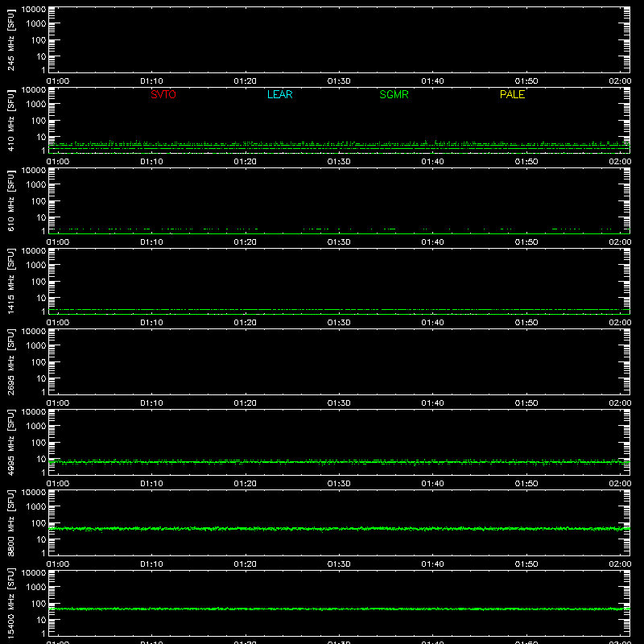644x644 pixels.
Task: Click the 1000 tick on 410 MHz axis
Action: click(x=36, y=105)
